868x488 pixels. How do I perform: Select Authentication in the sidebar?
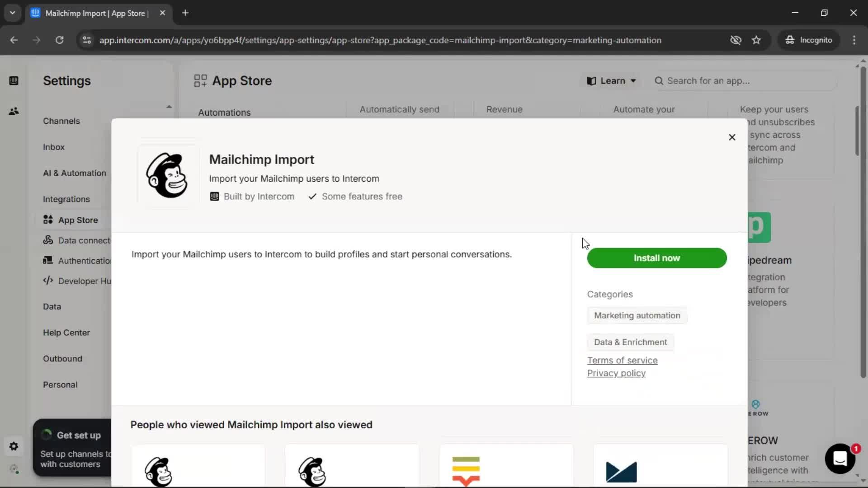coord(85,261)
